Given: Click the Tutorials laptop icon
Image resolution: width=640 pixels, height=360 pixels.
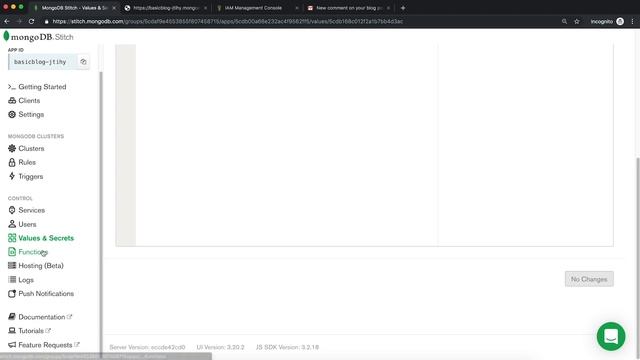Looking at the screenshot, I should click(12, 331).
